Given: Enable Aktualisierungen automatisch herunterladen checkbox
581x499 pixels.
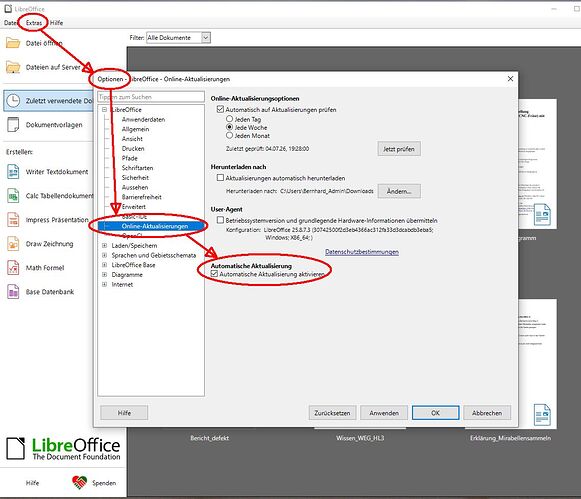Looking at the screenshot, I should pyautogui.click(x=220, y=178).
